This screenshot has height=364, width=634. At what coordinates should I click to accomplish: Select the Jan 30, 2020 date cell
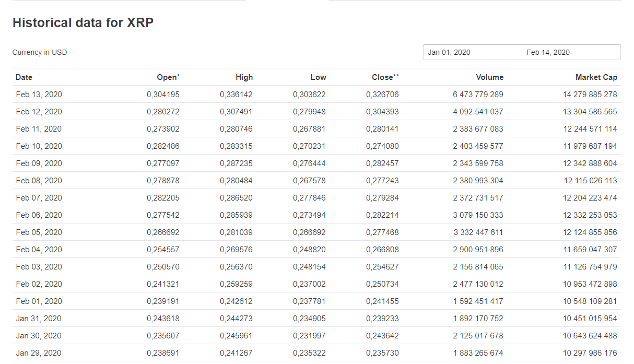[x=39, y=336]
